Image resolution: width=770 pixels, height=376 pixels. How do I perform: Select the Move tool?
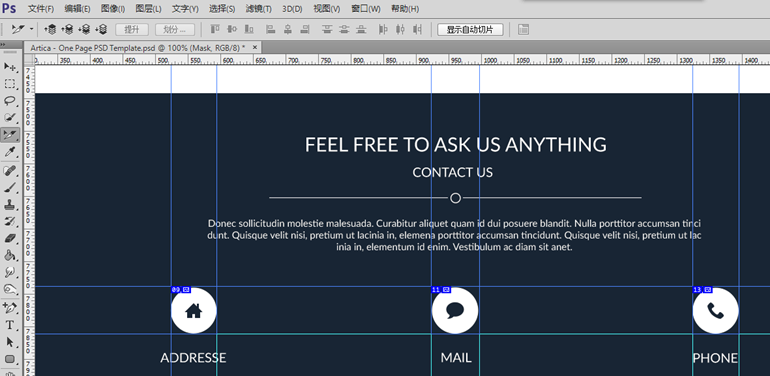click(x=10, y=67)
